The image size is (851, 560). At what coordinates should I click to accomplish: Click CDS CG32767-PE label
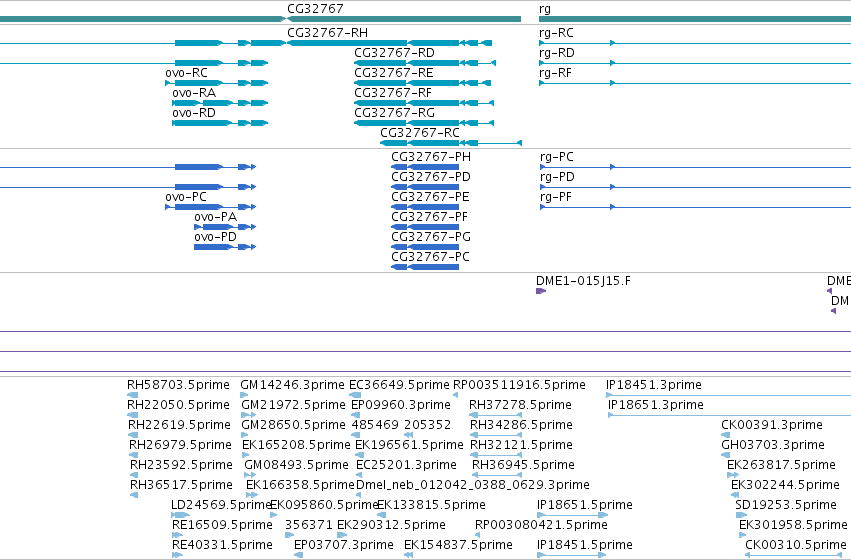coord(430,197)
